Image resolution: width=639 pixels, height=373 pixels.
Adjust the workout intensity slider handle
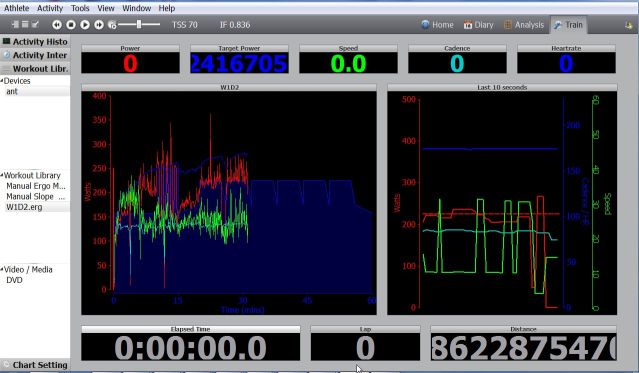(x=139, y=24)
